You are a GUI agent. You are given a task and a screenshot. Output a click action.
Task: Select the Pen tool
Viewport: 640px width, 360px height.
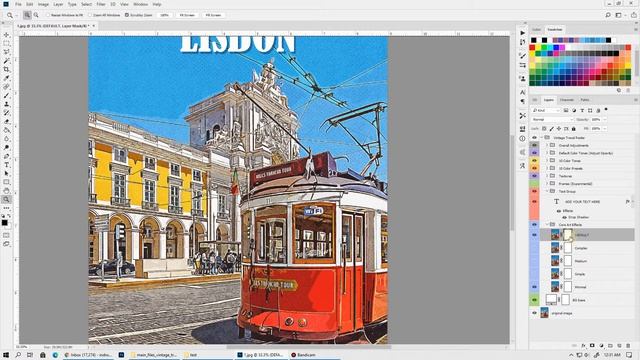[x=6, y=156]
